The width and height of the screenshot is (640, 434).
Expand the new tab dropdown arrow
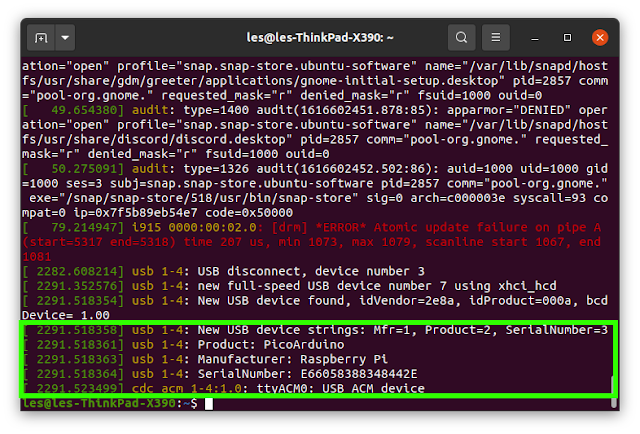click(x=65, y=38)
